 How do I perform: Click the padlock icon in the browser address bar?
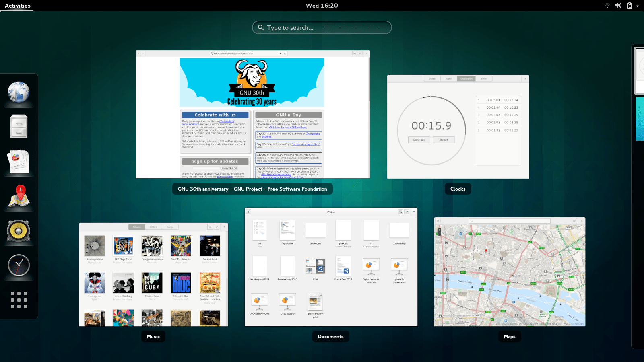pos(281,53)
